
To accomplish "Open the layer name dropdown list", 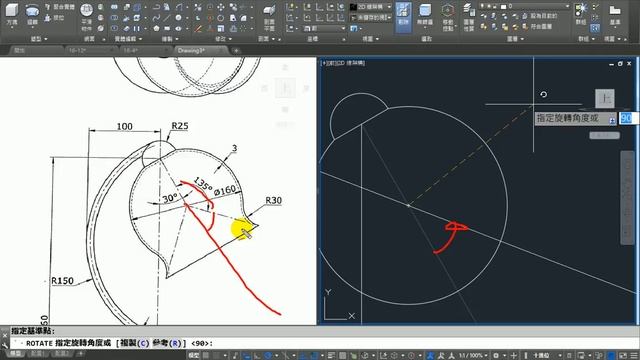I will coord(524,6).
